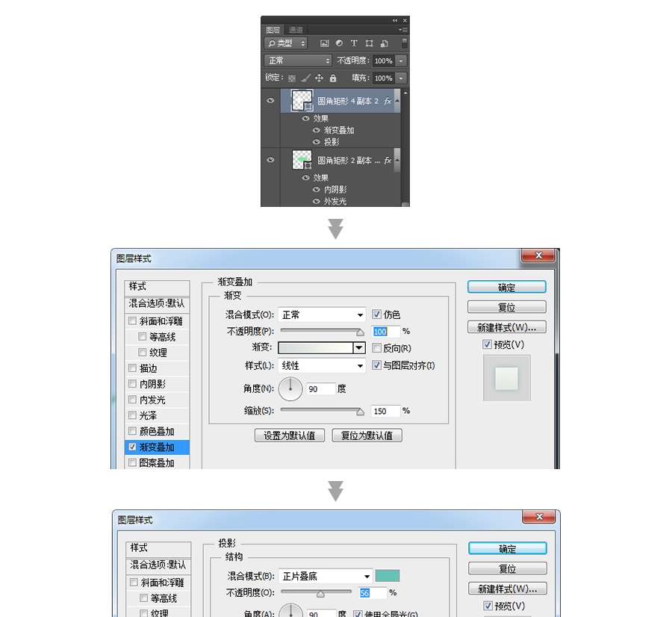Click the lock all padlock icon

(333, 78)
